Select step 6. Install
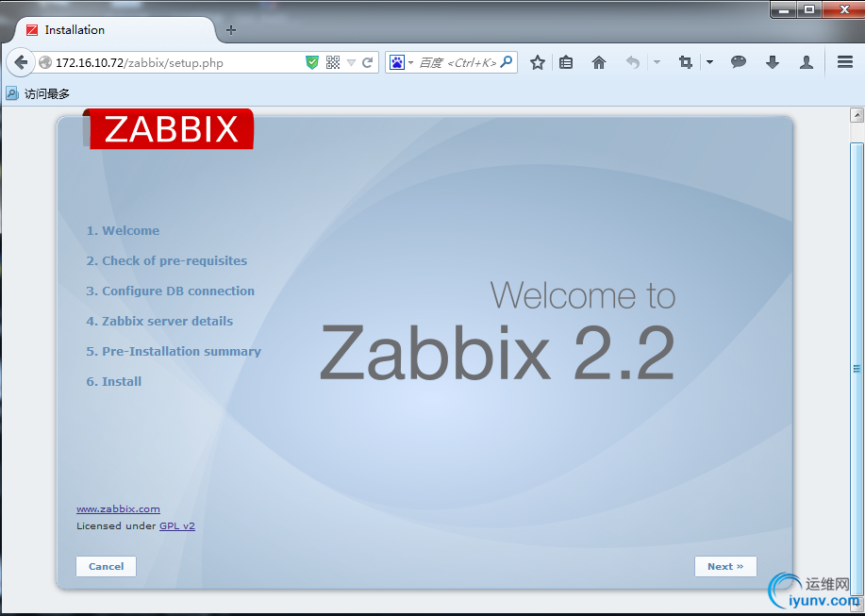Image resolution: width=865 pixels, height=616 pixels. pyautogui.click(x=113, y=382)
